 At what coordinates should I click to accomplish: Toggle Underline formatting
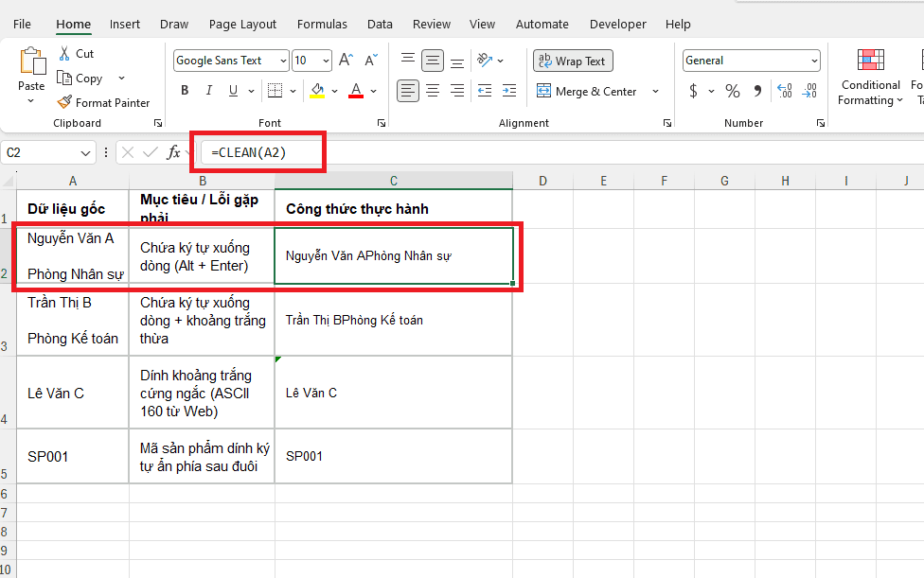pyautogui.click(x=233, y=91)
